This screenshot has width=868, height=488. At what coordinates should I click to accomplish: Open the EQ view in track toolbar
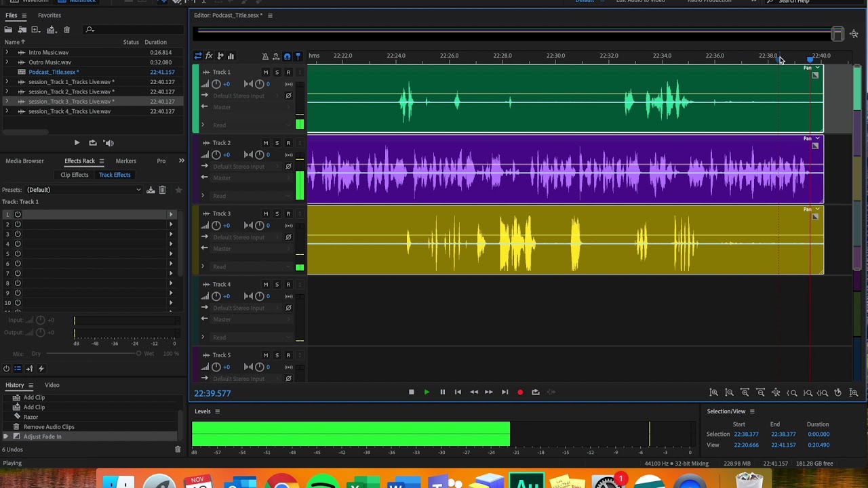pyautogui.click(x=231, y=56)
